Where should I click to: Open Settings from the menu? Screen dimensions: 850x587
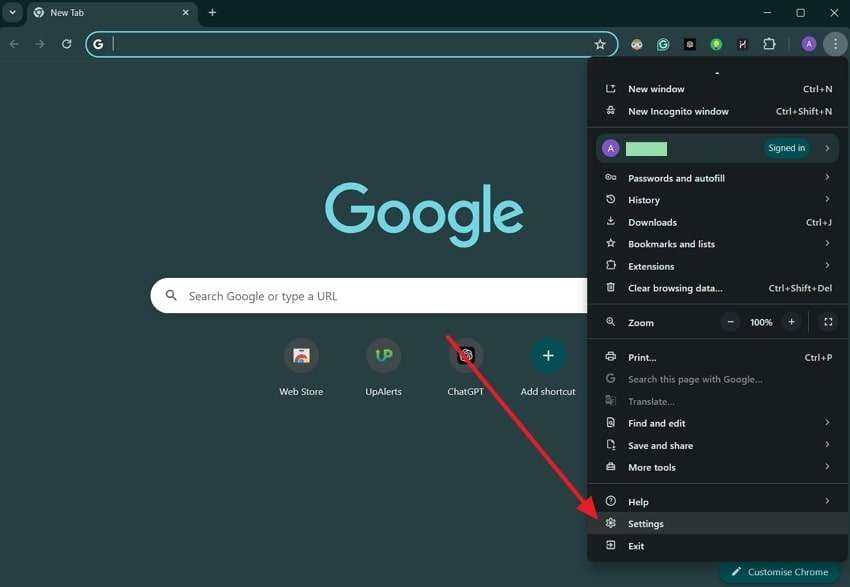(x=718, y=524)
